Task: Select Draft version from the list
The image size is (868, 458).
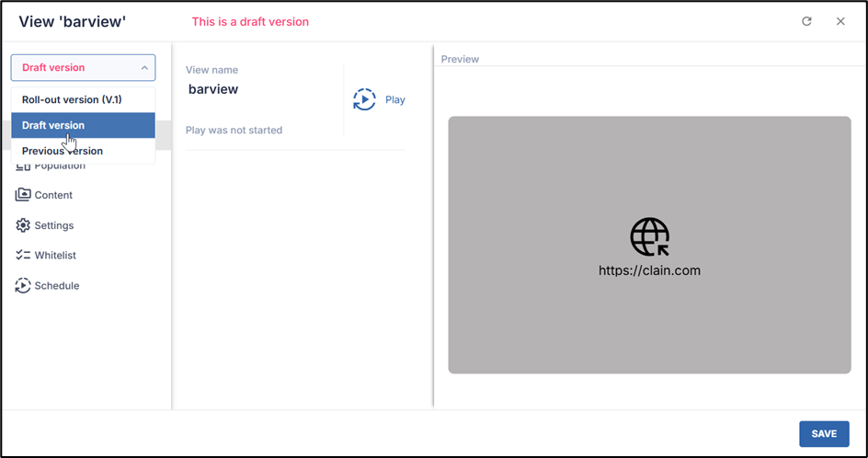Action: tap(53, 125)
